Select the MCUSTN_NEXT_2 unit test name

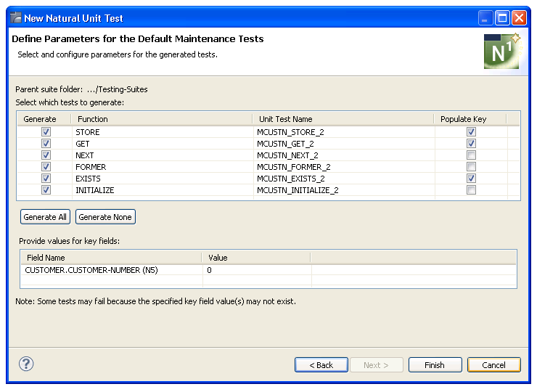(x=287, y=155)
